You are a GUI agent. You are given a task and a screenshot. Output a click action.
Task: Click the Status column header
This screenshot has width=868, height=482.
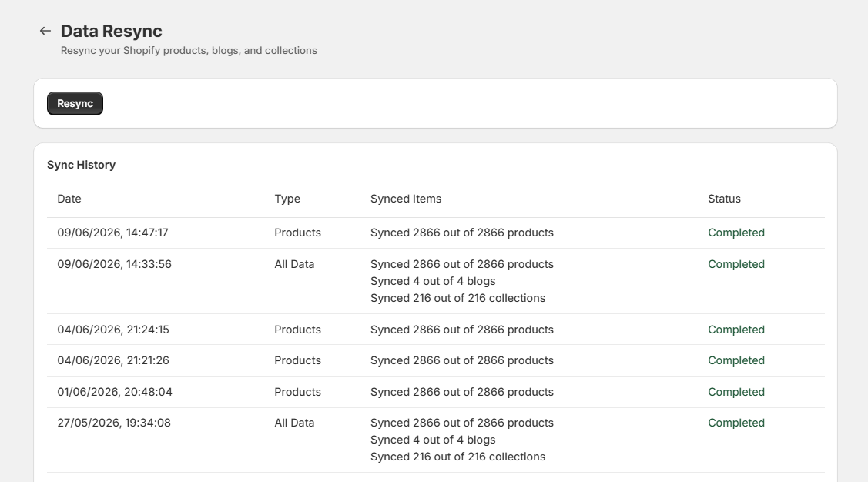[724, 199]
